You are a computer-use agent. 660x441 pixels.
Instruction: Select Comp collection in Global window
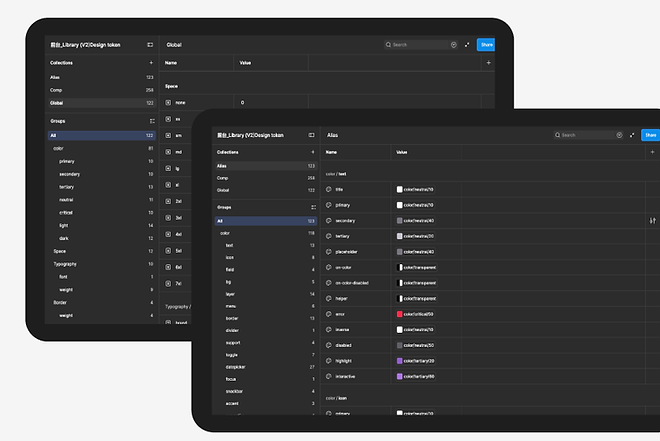click(x=101, y=90)
